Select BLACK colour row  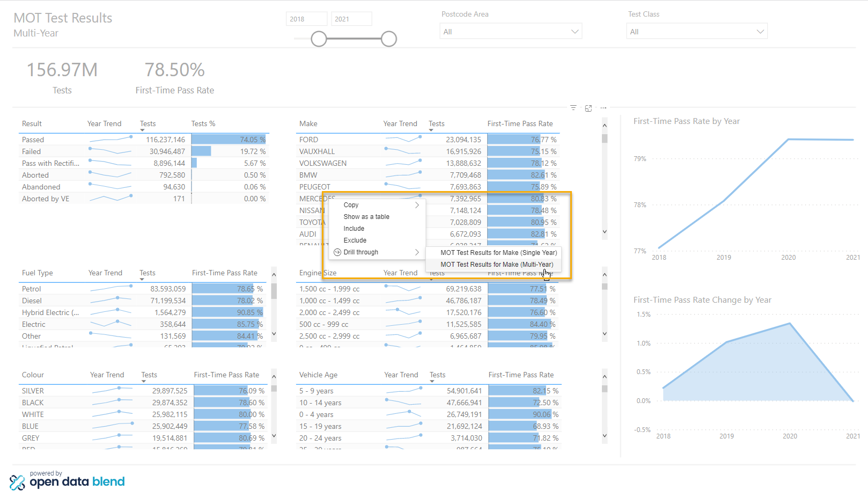point(144,403)
